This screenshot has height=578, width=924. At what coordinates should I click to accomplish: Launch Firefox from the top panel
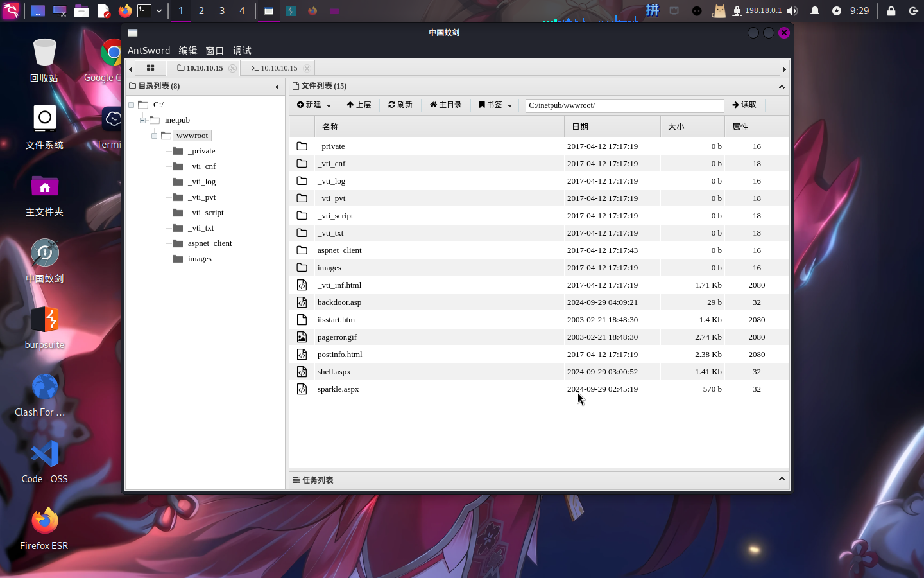[124, 11]
